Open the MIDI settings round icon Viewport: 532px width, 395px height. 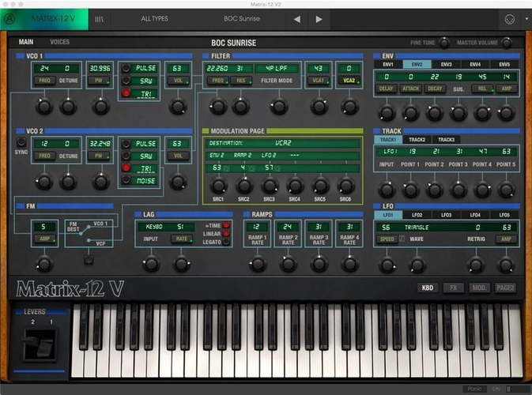[510, 19]
